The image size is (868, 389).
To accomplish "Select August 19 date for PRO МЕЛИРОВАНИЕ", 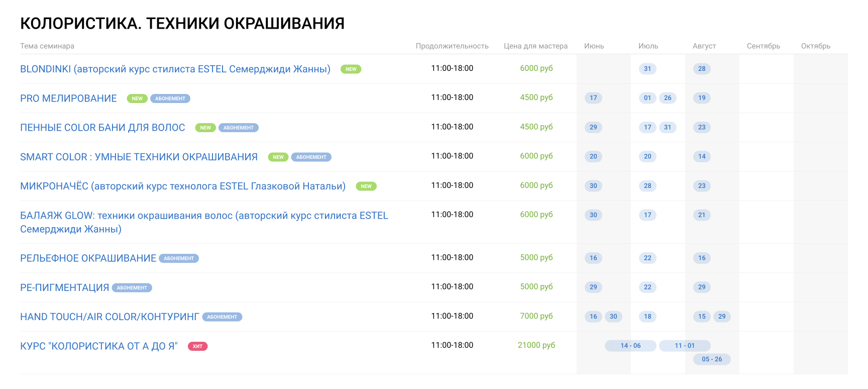I will (702, 98).
